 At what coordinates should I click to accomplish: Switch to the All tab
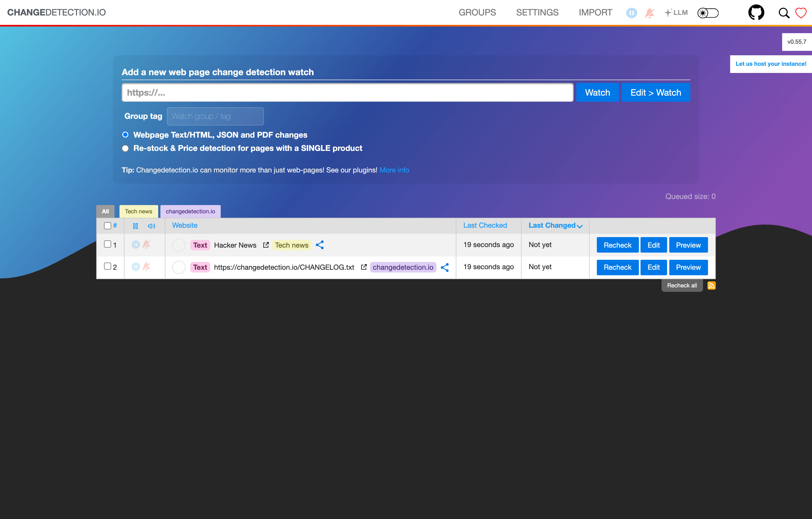tap(105, 211)
